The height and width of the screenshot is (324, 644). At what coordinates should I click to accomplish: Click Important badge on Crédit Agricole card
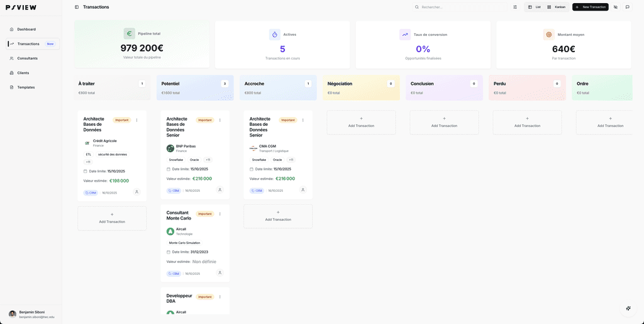click(121, 120)
